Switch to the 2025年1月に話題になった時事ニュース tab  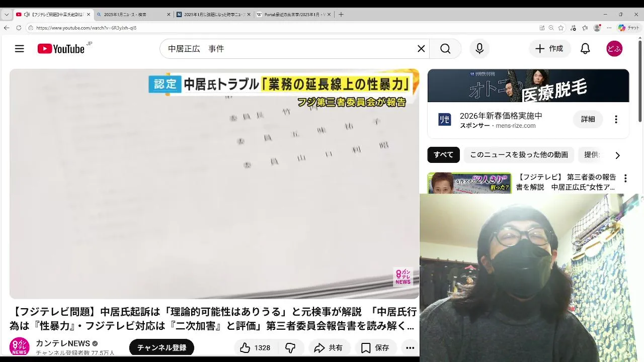[x=214, y=15]
